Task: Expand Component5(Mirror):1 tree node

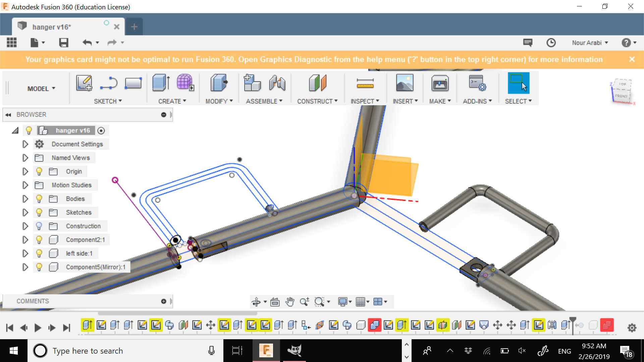Action: pyautogui.click(x=25, y=267)
